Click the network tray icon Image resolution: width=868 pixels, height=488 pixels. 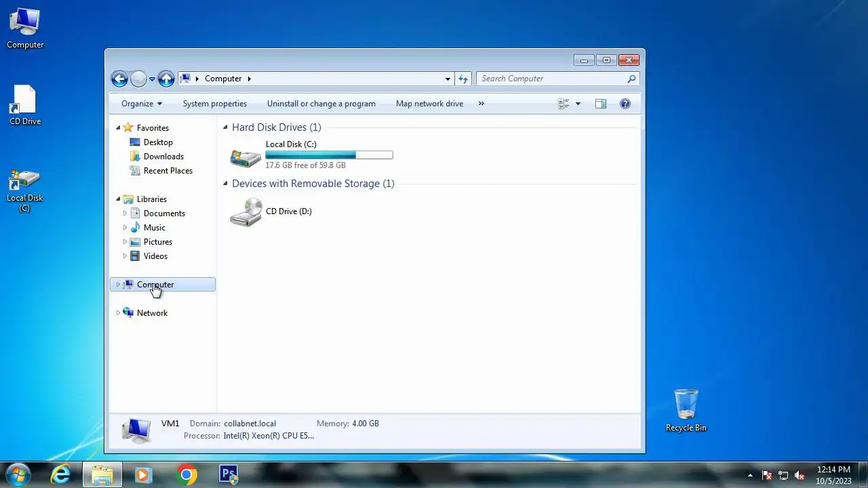pos(783,475)
